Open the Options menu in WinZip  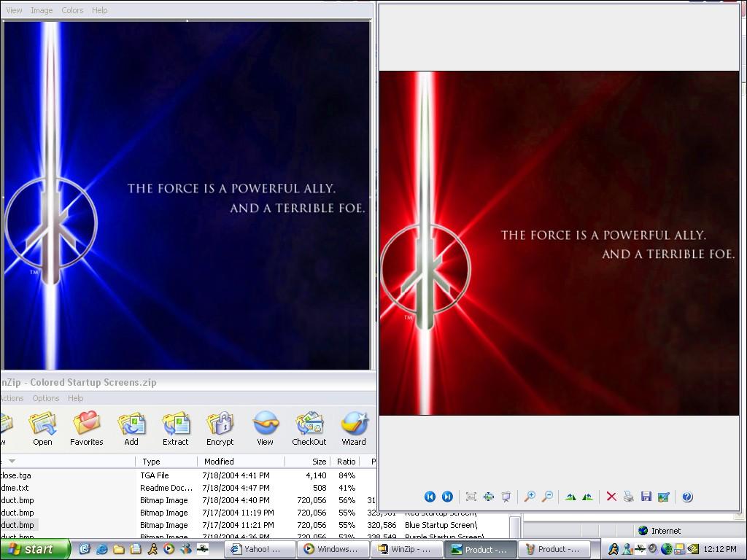point(45,398)
